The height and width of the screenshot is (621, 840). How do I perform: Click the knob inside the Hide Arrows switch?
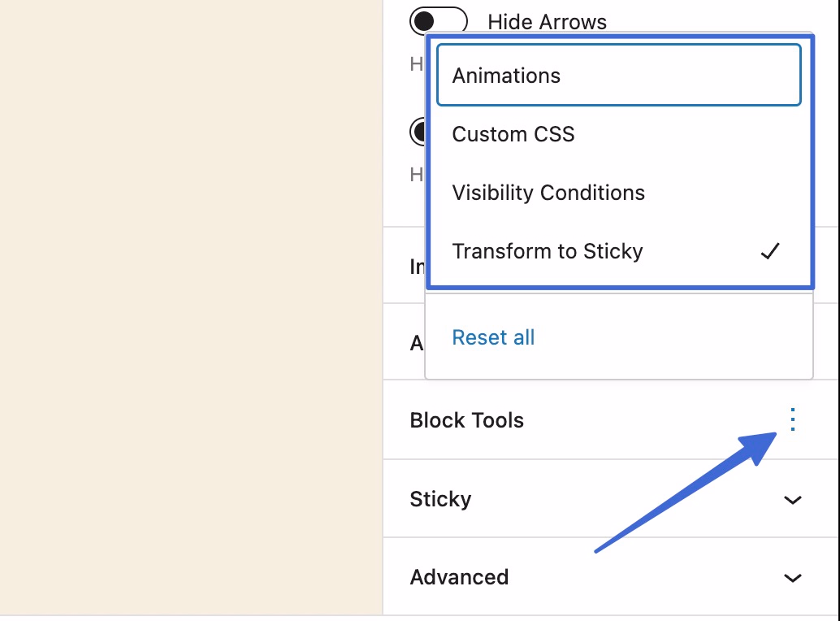(x=428, y=20)
